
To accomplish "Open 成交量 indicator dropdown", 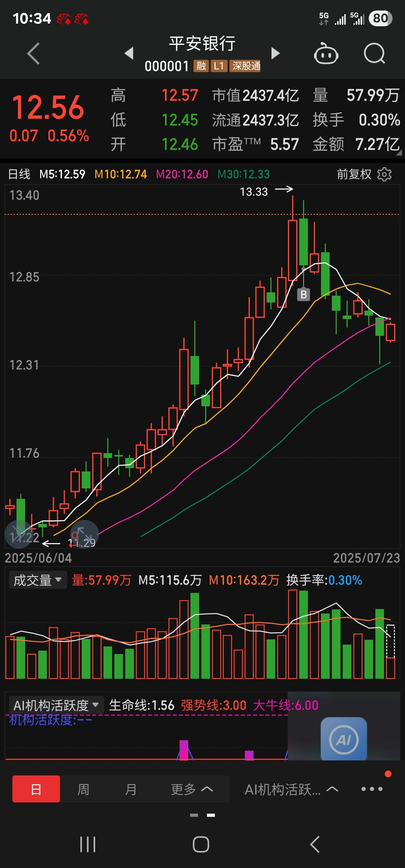I will coord(37,580).
